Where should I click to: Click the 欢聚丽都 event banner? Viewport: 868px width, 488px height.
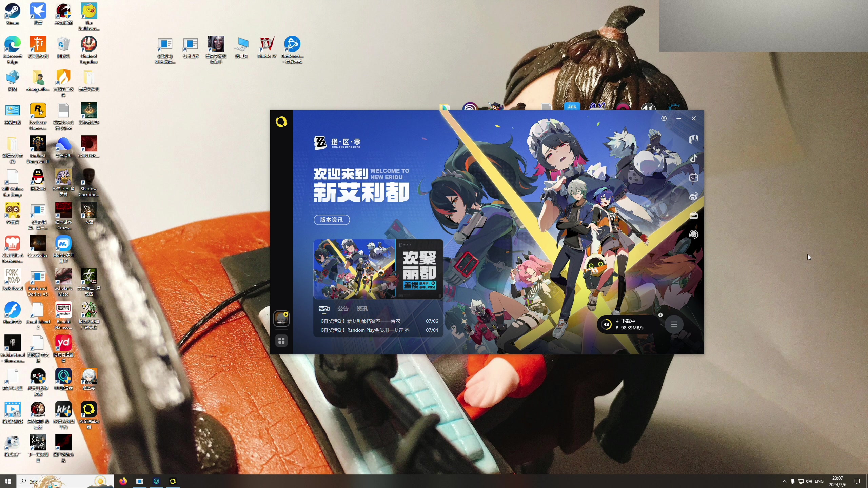(x=378, y=269)
